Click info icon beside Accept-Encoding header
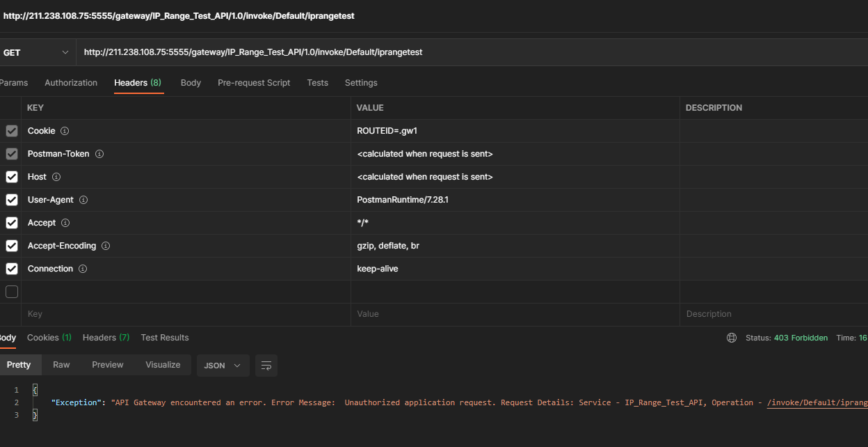868x447 pixels. pyautogui.click(x=106, y=246)
